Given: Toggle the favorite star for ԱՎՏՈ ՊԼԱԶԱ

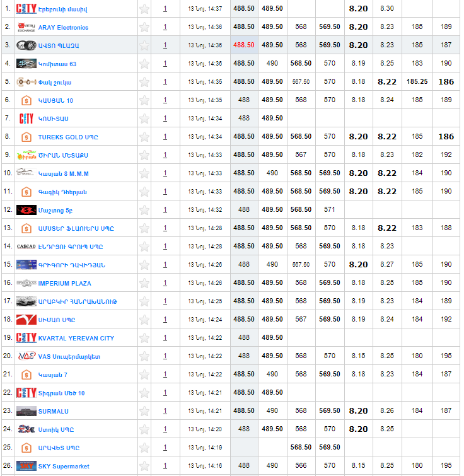Looking at the screenshot, I should (144, 45).
